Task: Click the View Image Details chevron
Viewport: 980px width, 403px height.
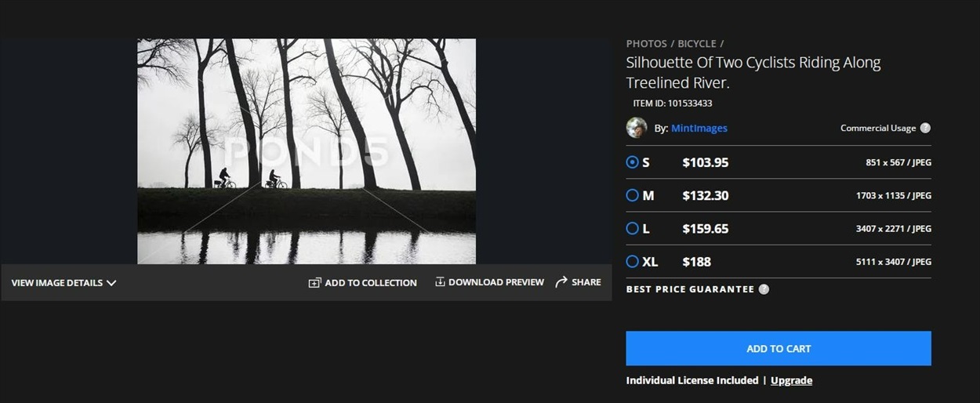Action: (111, 282)
